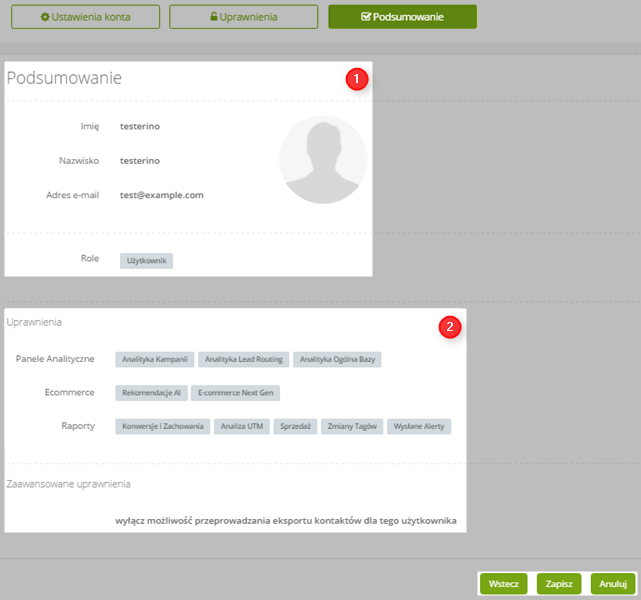
Task: Select the Podsumowanie tab
Action: tap(402, 17)
